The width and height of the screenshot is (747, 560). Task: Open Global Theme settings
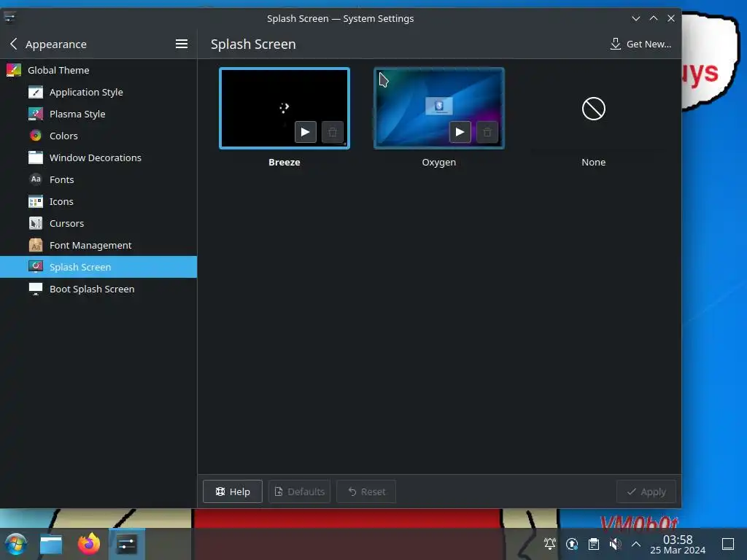point(98,70)
